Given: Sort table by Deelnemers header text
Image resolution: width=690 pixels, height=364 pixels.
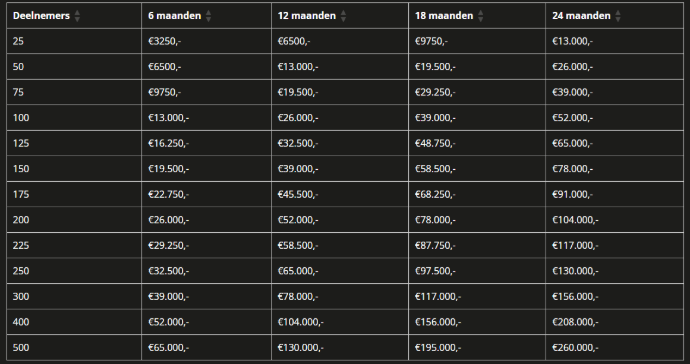Looking at the screenshot, I should tap(41, 16).
